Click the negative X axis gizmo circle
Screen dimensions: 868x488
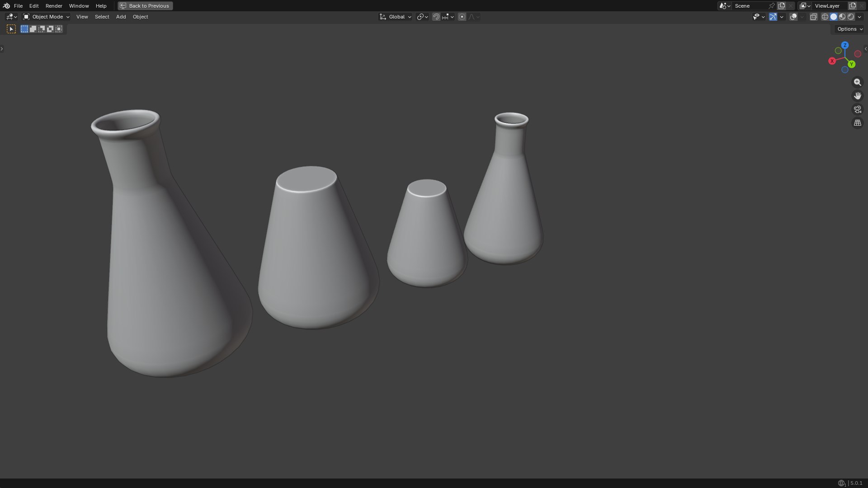click(858, 54)
